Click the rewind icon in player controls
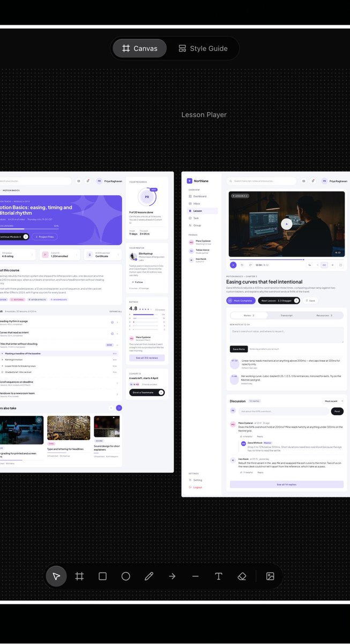Viewport: 350px width, 644px height. [242, 265]
